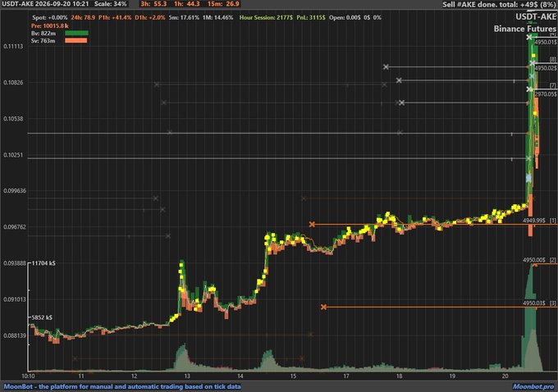This screenshot has width=558, height=392.
Task: Click the 10:10 time axis label
Action: pyautogui.click(x=28, y=376)
